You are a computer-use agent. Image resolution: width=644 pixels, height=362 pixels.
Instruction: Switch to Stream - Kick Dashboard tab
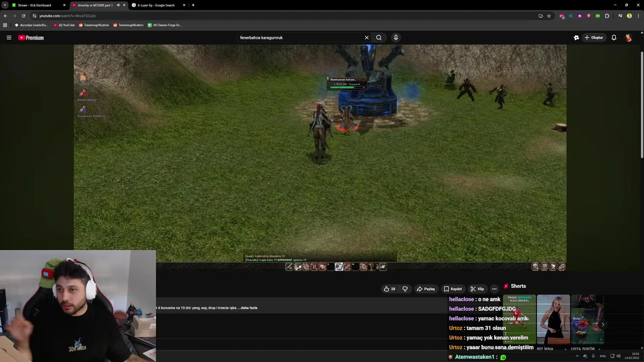(38, 5)
